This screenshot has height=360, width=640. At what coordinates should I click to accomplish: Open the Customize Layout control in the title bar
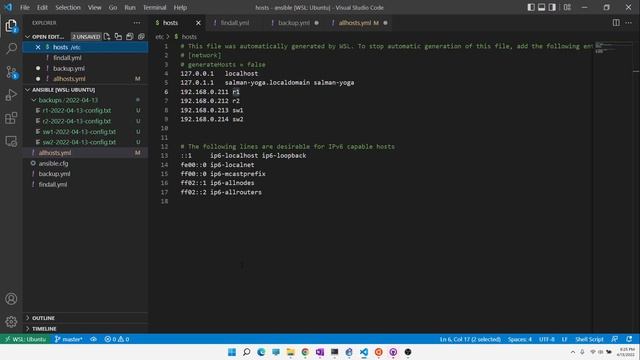coord(567,7)
